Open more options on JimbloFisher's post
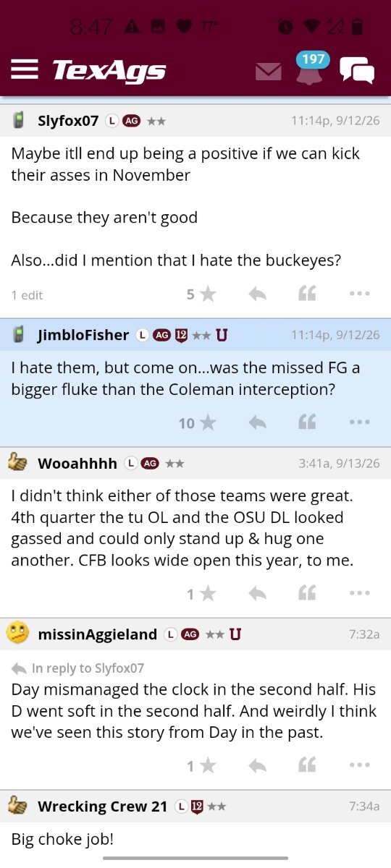Image resolution: width=391 pixels, height=868 pixels. point(359,422)
